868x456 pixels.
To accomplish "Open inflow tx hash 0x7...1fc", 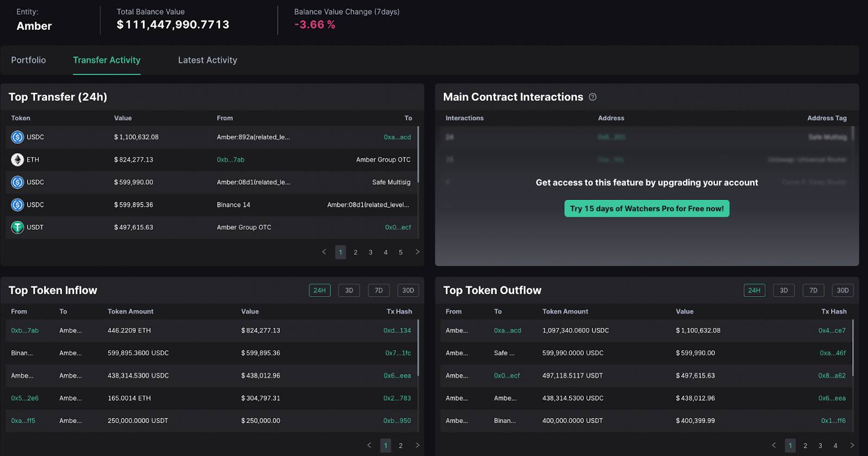I will (398, 353).
